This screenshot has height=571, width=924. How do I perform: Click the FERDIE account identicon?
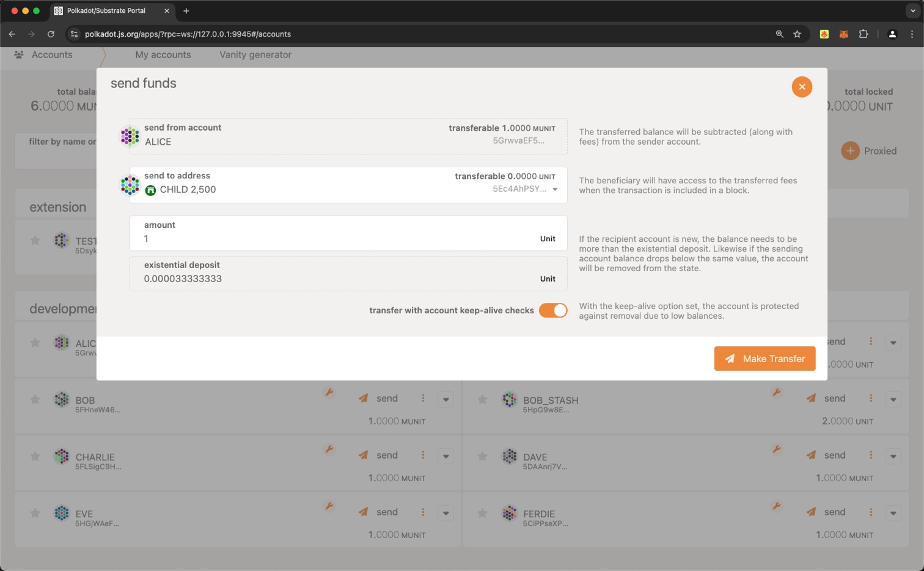pyautogui.click(x=509, y=514)
